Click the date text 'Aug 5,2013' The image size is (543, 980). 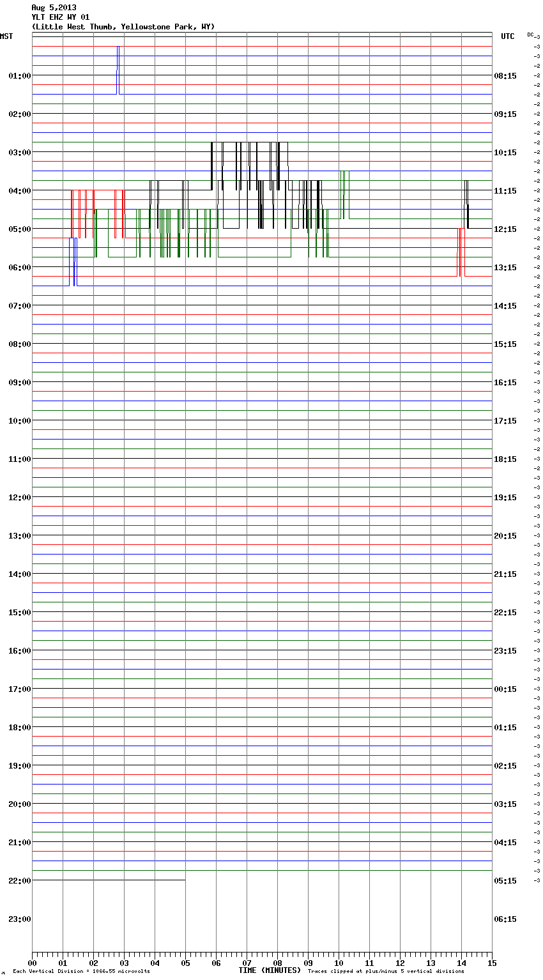[x=54, y=8]
